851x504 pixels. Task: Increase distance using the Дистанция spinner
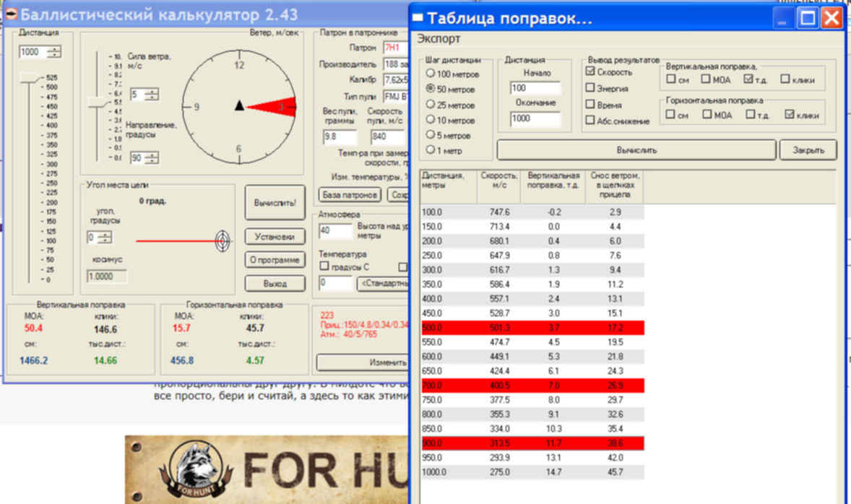[54, 48]
